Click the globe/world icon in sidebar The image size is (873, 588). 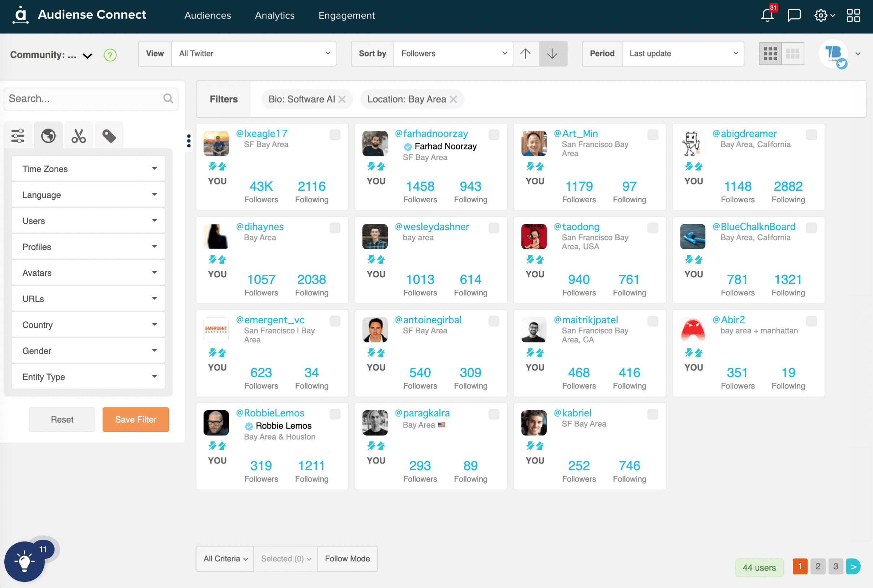click(x=47, y=136)
